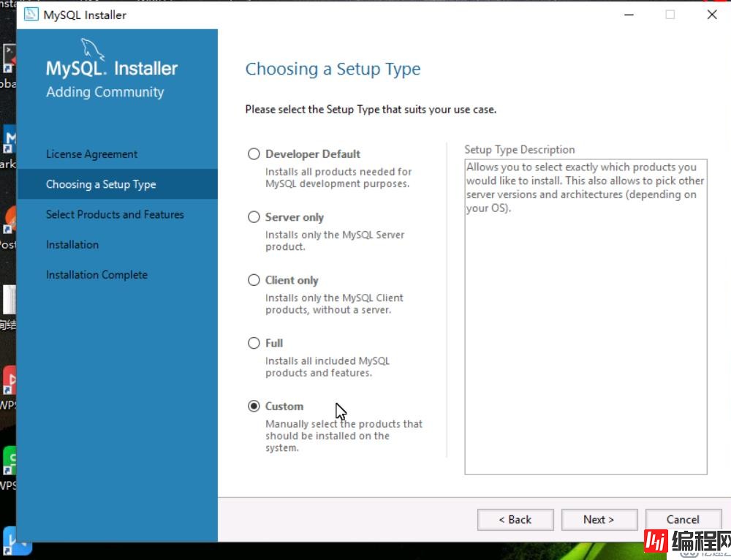Open the License Agreement step
This screenshot has height=560, width=731.
pyautogui.click(x=91, y=154)
